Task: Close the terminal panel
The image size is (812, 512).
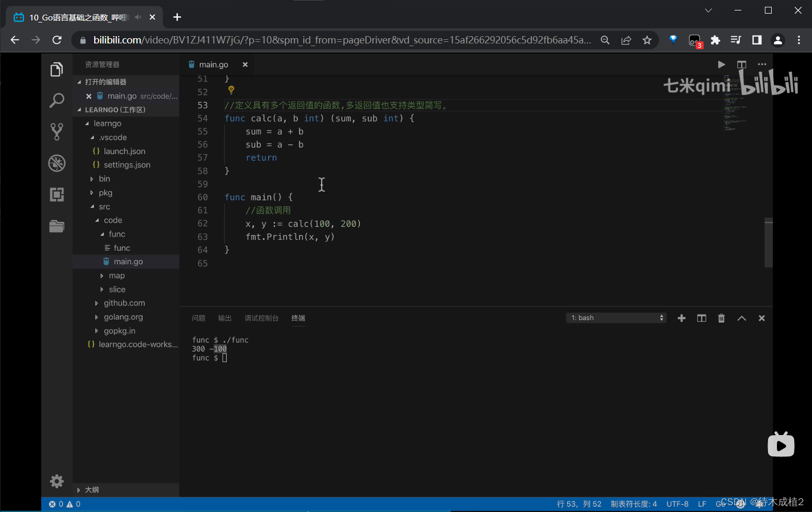Action: point(762,318)
